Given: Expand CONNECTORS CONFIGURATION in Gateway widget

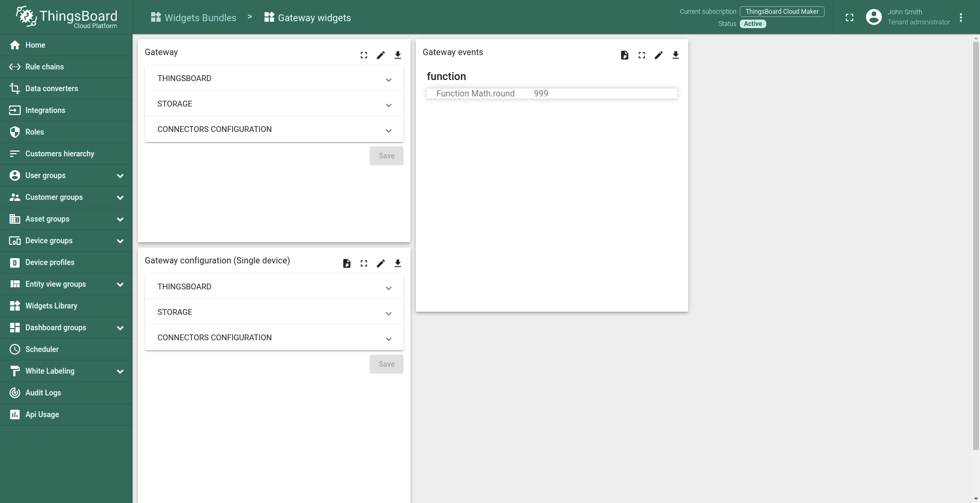Looking at the screenshot, I should point(274,129).
